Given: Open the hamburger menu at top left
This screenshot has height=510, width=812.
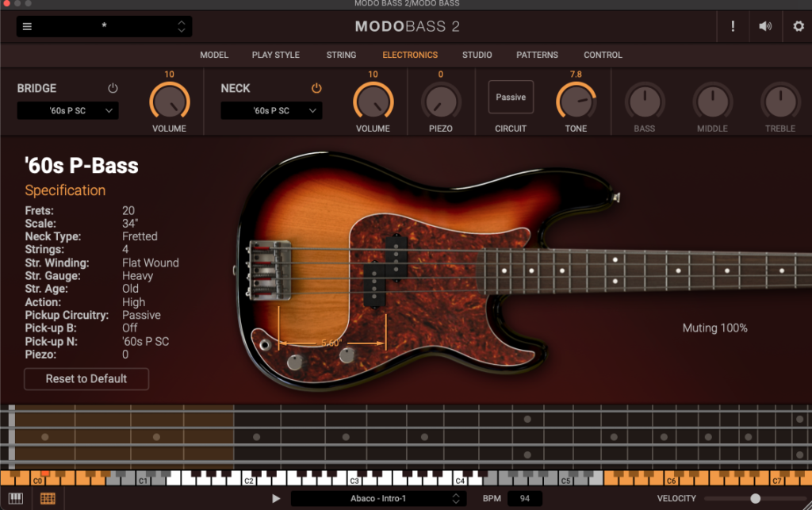Looking at the screenshot, I should coord(27,26).
